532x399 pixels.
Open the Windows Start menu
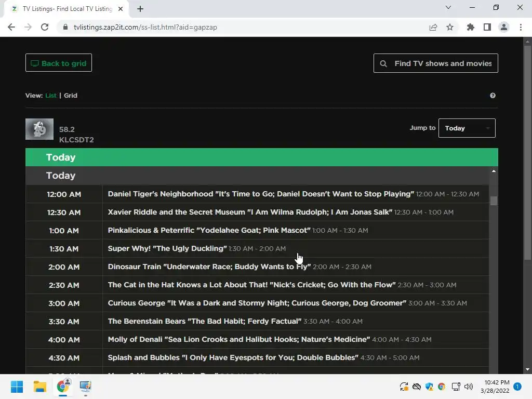click(17, 387)
